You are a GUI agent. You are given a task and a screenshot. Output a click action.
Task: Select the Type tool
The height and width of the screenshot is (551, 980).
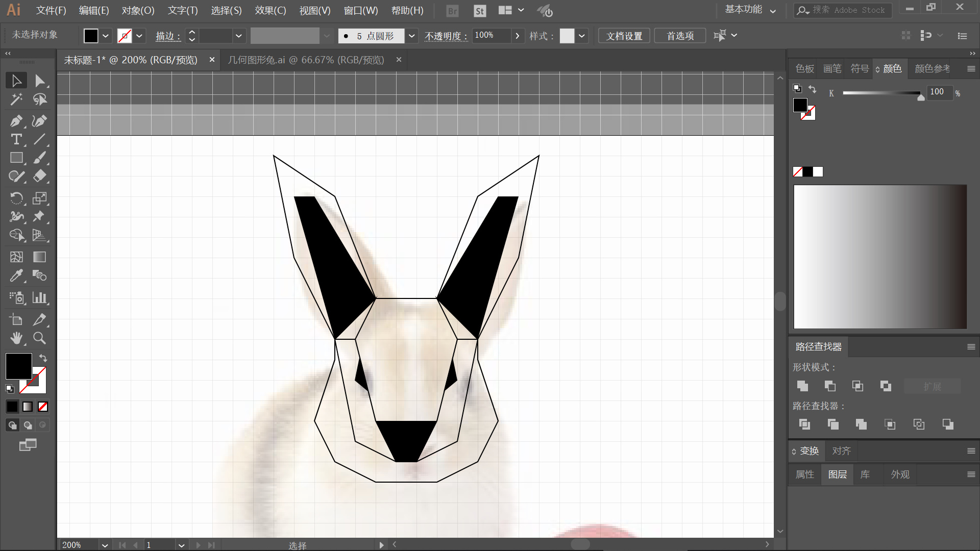tap(16, 139)
